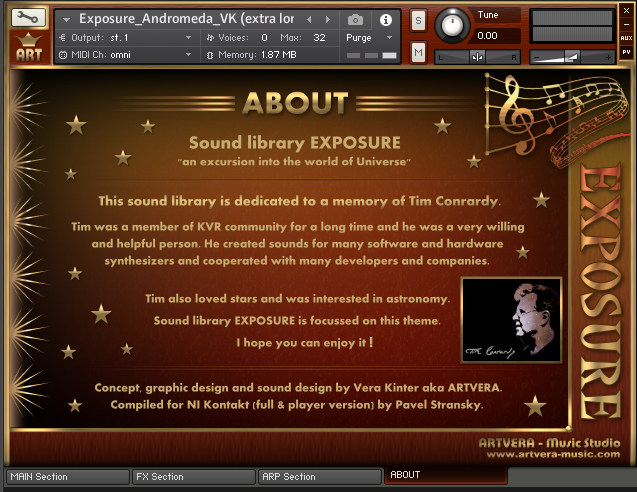The image size is (637, 492).
Task: Minimize the instrument view
Action: (x=626, y=24)
